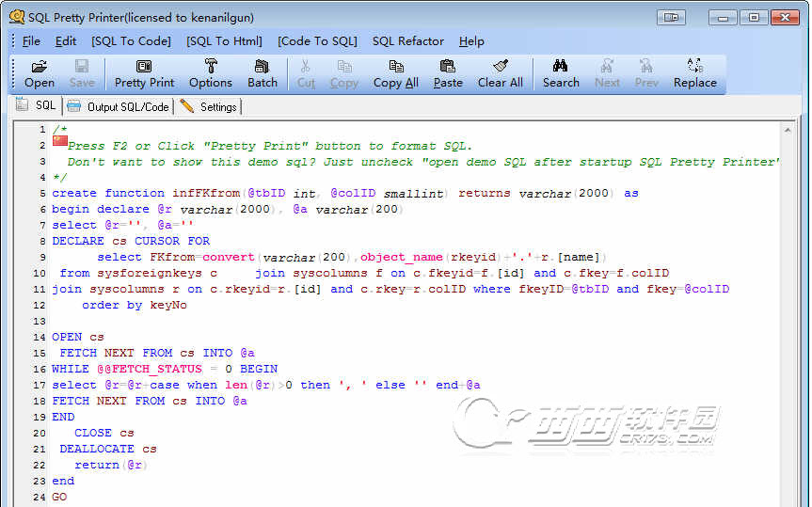Click 'OPEN cs' on line 14
812x507 pixels.
coord(78,337)
